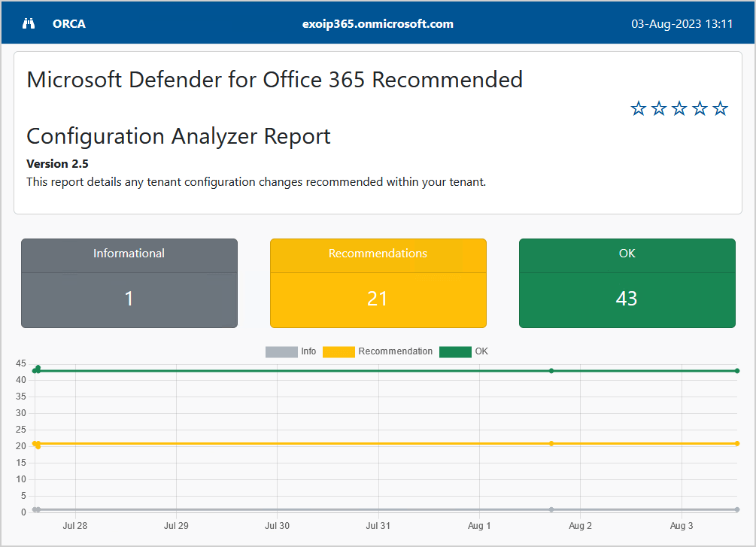This screenshot has height=547, width=756.
Task: Click the fifth, rightmost rating star
Action: point(720,109)
